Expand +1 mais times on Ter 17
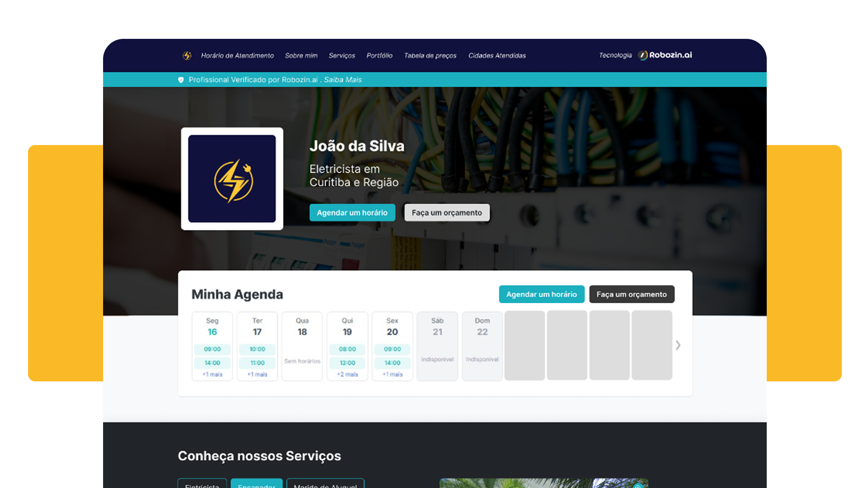Viewport: 868px width, 488px height. [x=257, y=375]
